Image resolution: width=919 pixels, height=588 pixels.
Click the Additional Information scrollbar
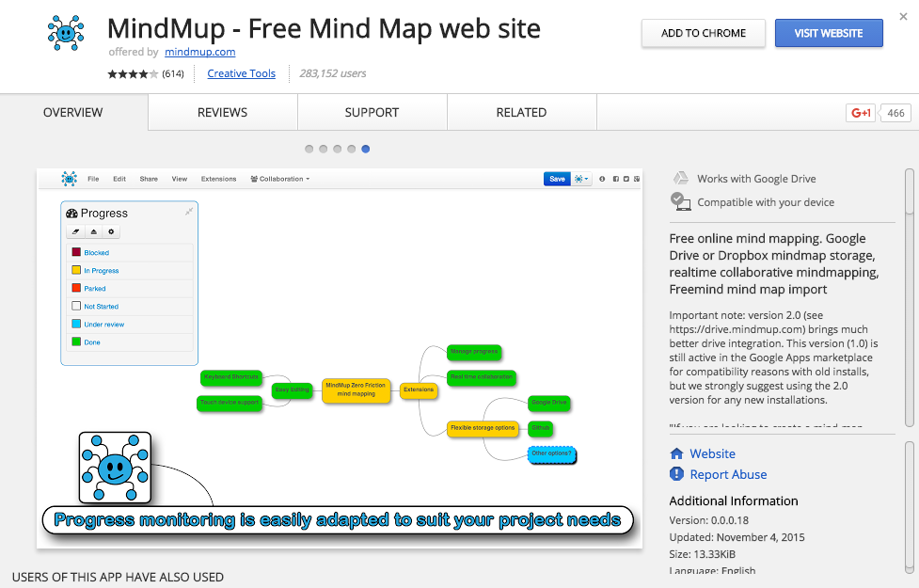[909, 508]
